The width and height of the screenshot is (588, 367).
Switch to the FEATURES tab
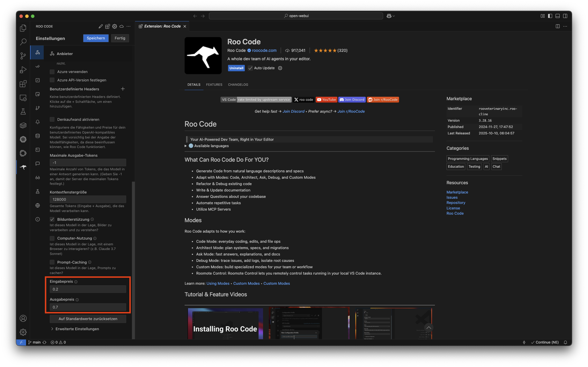click(x=214, y=85)
